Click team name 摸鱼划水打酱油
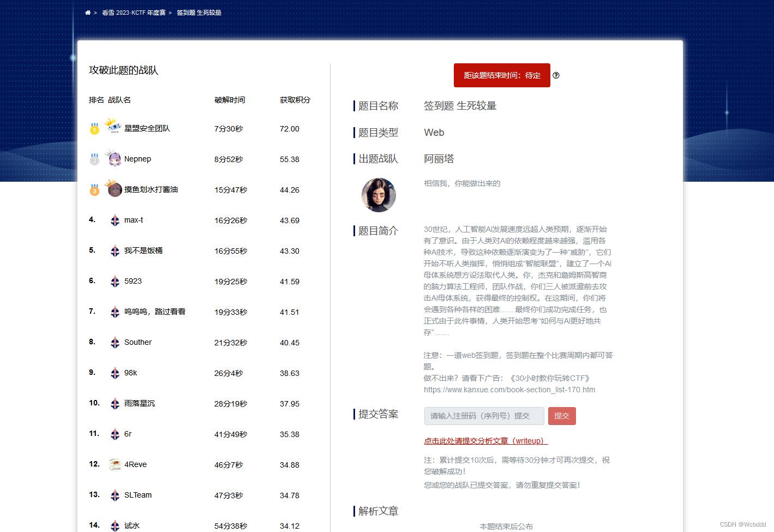This screenshot has height=532, width=774. point(151,189)
